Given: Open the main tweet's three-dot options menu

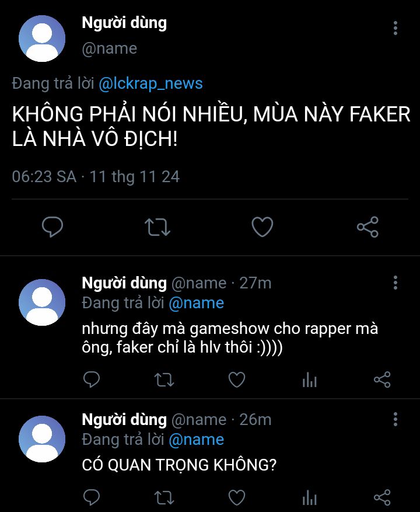Looking at the screenshot, I should [x=395, y=28].
